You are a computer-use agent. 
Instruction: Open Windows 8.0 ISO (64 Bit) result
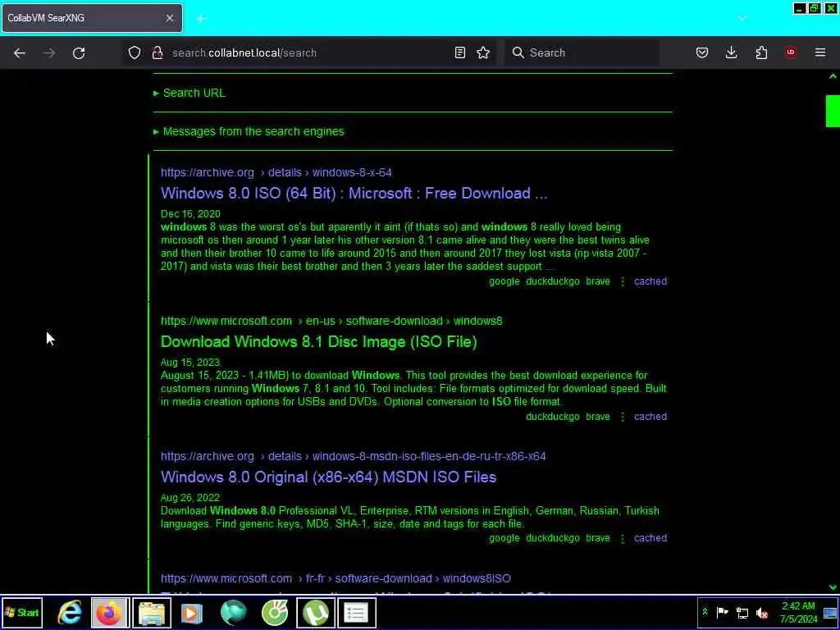[354, 194]
